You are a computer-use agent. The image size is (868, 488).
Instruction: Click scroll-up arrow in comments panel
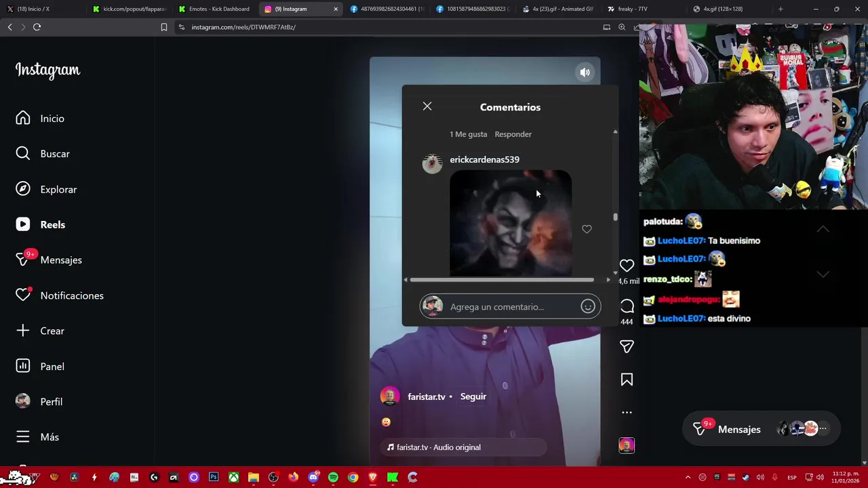click(615, 131)
